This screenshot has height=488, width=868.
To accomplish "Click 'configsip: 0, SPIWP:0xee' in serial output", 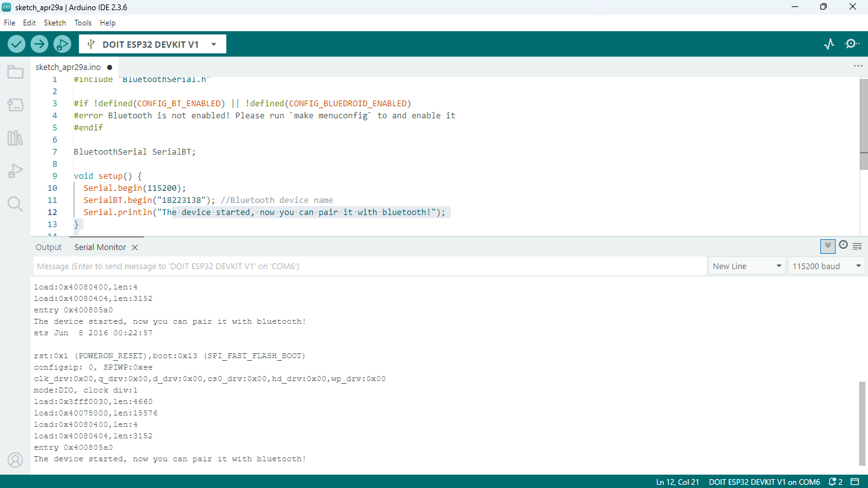I will 93,367.
